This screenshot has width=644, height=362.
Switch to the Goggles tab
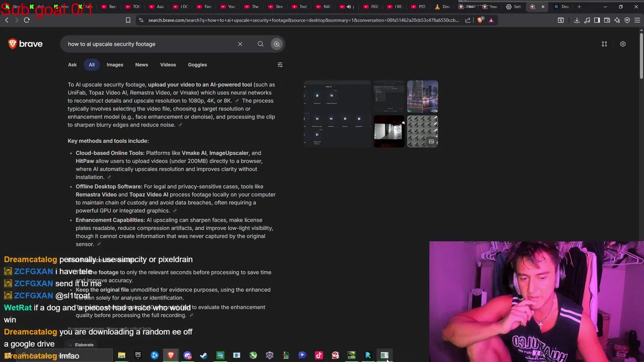(x=197, y=64)
